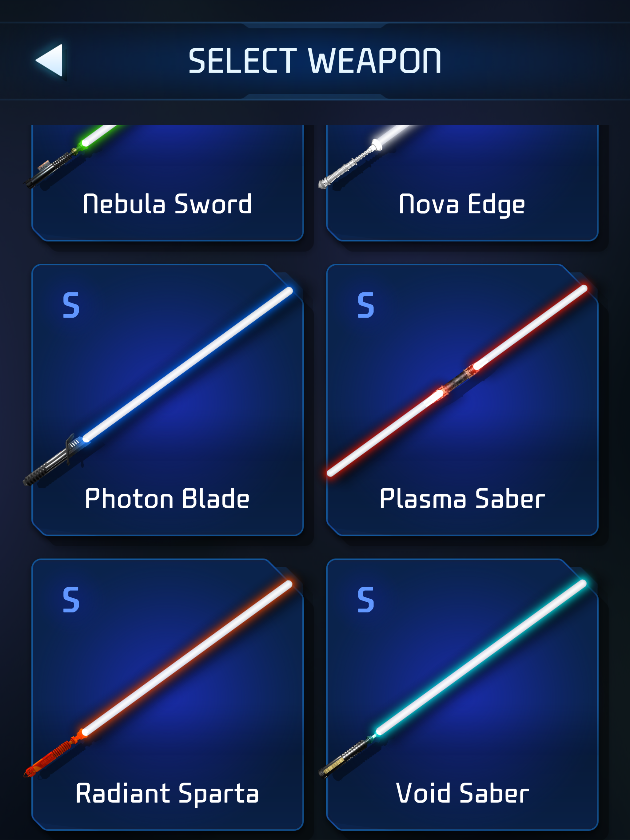Tap the S badge on Photon Blade

[71, 305]
